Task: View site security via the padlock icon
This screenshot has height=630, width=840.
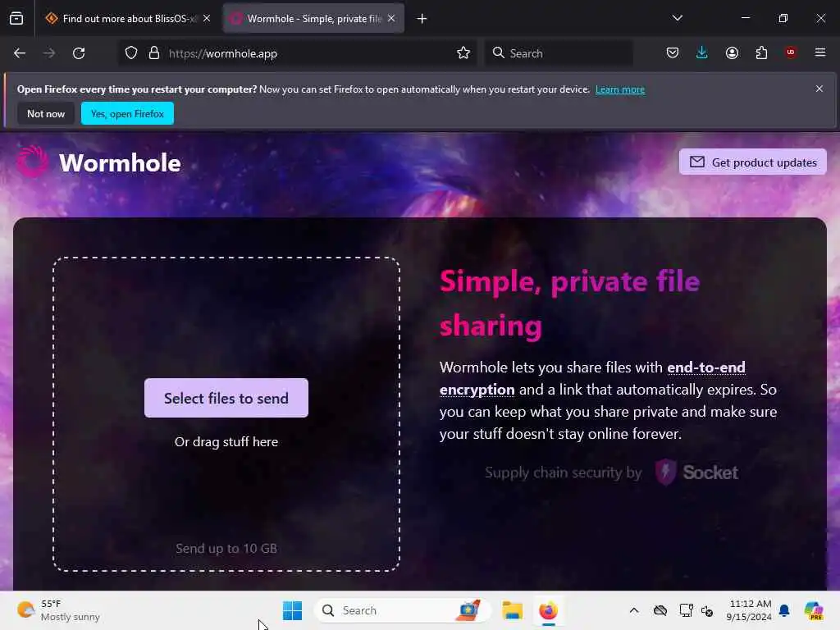Action: pyautogui.click(x=154, y=53)
